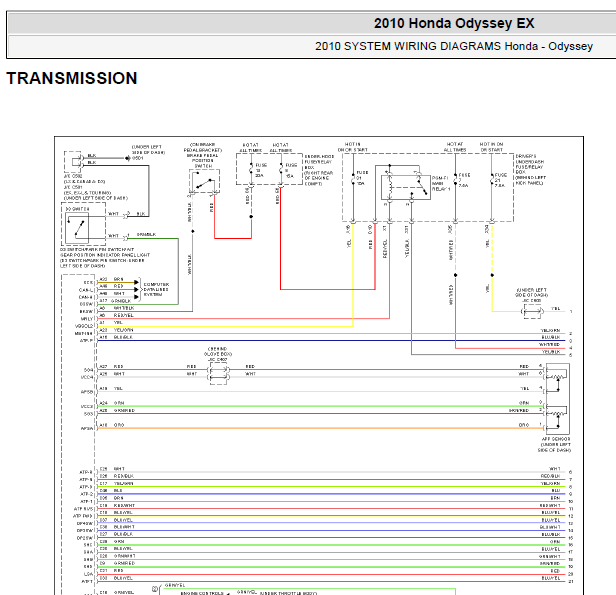Click the glove box junction connector symbol
The image size is (616, 595).
click(x=218, y=373)
